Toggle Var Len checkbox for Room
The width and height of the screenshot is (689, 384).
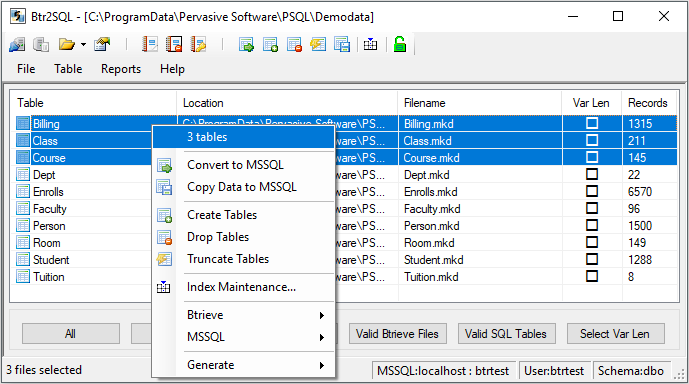(x=592, y=242)
